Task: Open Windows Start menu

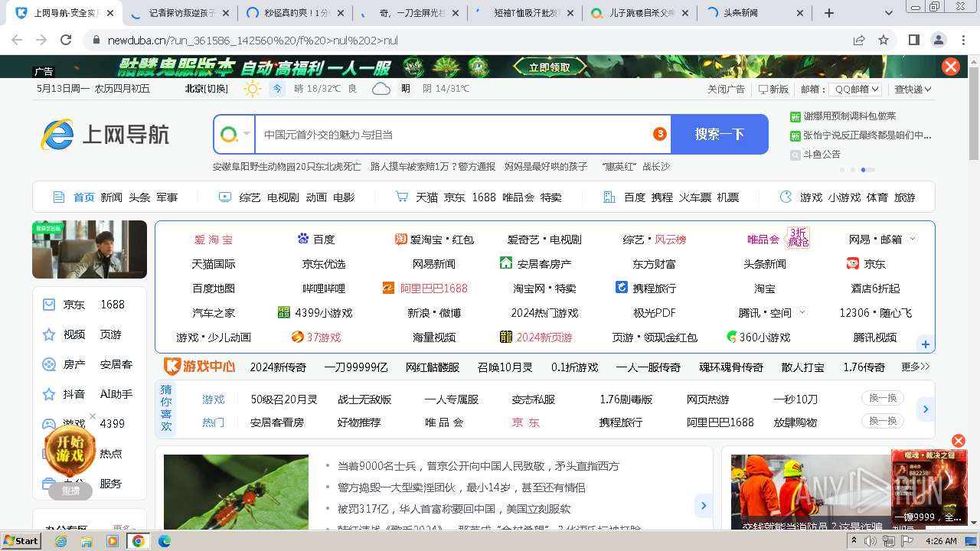Action: [21, 540]
